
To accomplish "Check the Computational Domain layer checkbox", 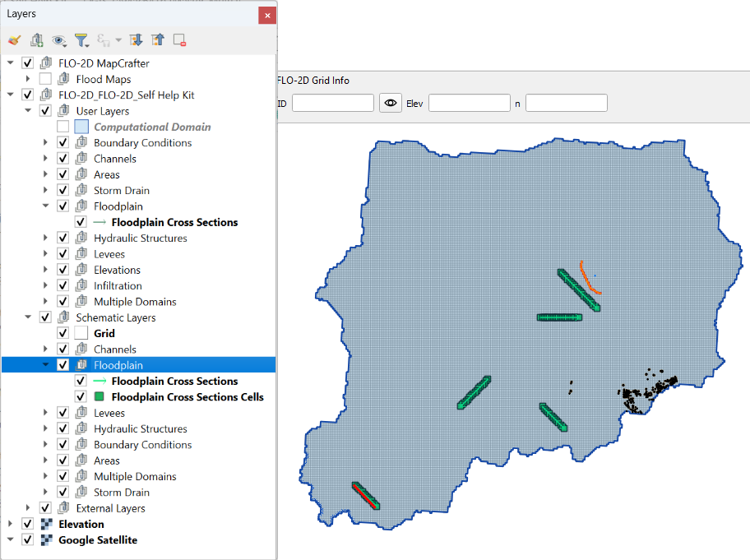I will click(x=63, y=127).
